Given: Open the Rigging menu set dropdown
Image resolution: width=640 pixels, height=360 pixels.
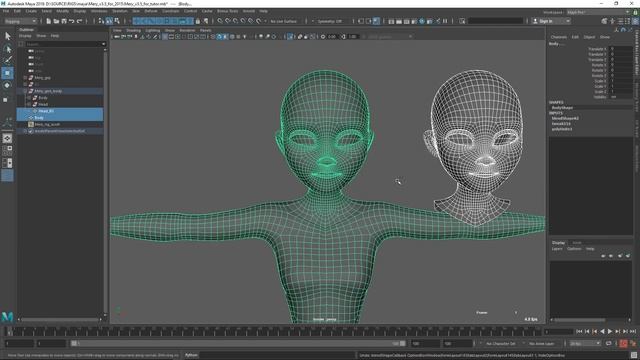Looking at the screenshot, I should click(x=20, y=21).
